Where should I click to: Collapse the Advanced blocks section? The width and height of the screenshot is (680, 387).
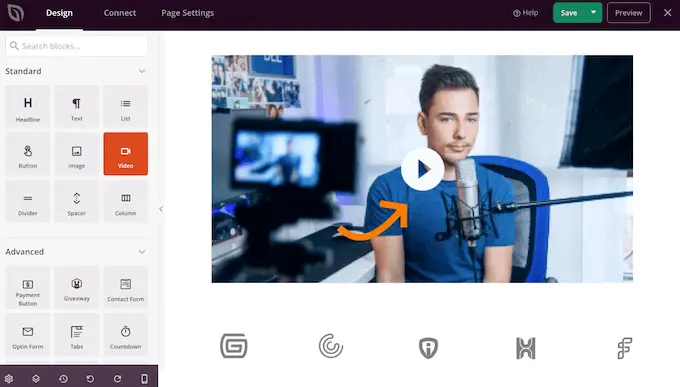[x=142, y=252]
